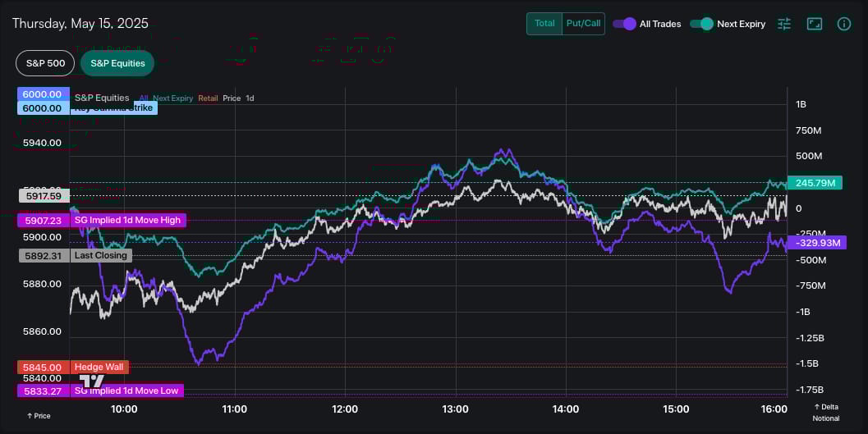Viewport: 868px width, 434px height.
Task: Click the 5892.31 price tag
Action: click(x=44, y=255)
